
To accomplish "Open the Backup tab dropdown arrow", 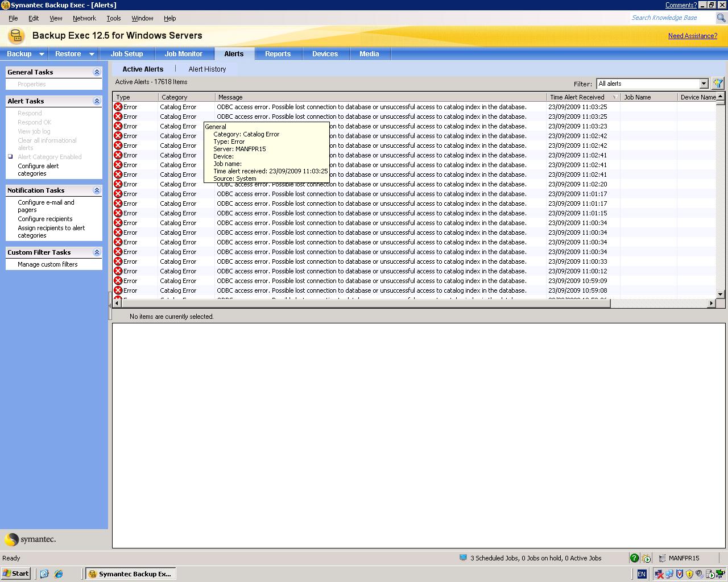I will [42, 54].
